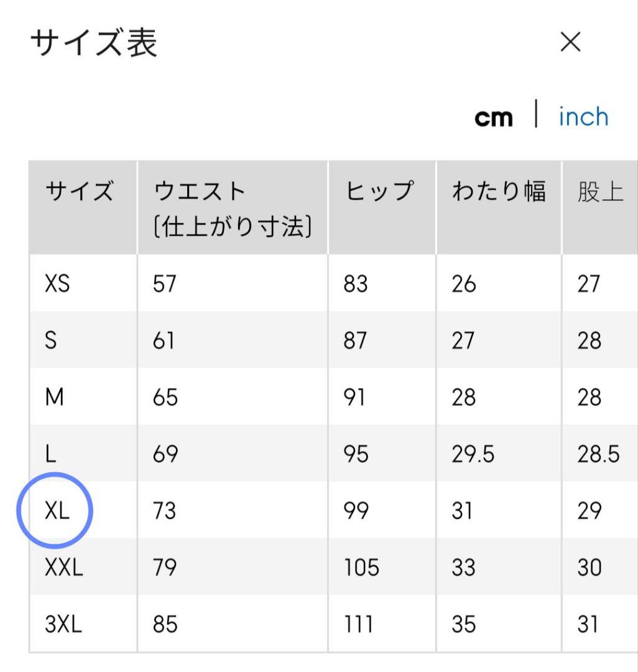Select the cm unit option
This screenshot has width=638, height=672.
[x=493, y=118]
